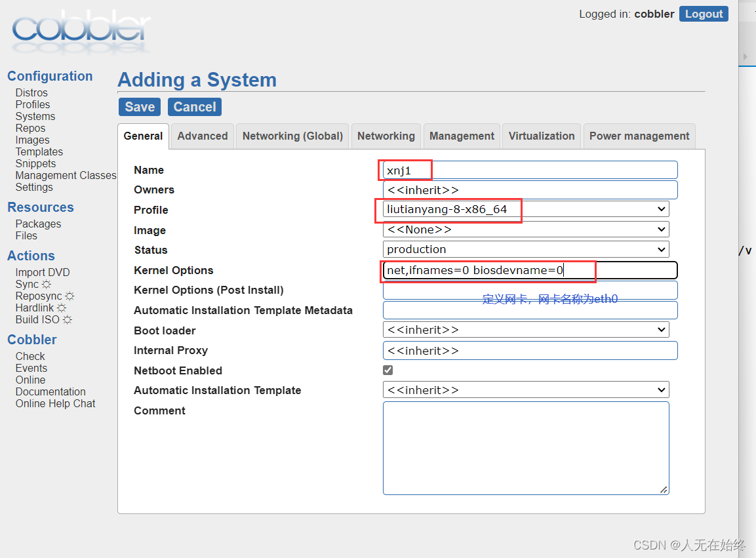Screen dimensions: 756x558
Task: Click the Import DVD link
Action: pyautogui.click(x=43, y=273)
